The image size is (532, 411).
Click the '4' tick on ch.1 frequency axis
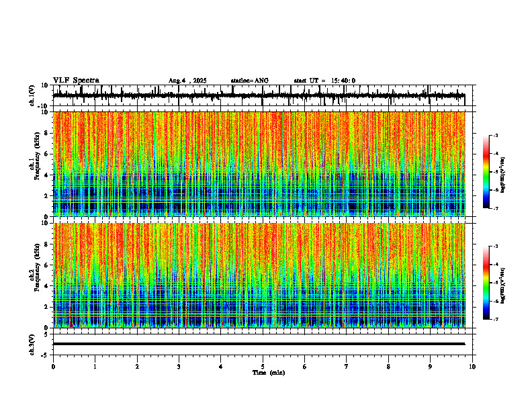tap(47, 175)
